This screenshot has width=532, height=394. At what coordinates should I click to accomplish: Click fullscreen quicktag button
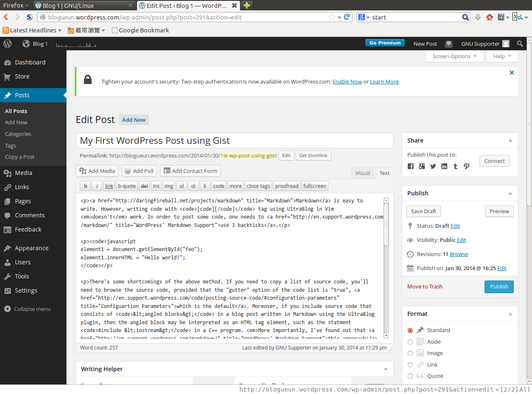point(315,186)
